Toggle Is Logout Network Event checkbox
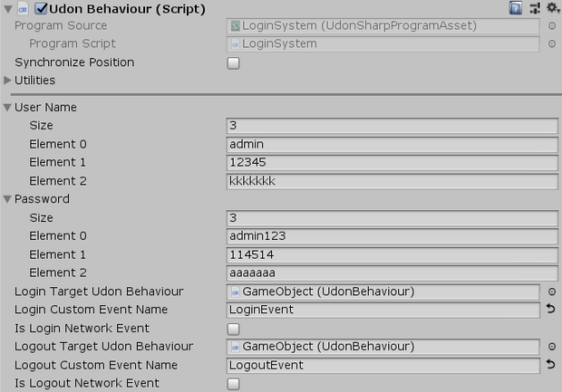The width and height of the screenshot is (562, 392). click(233, 384)
